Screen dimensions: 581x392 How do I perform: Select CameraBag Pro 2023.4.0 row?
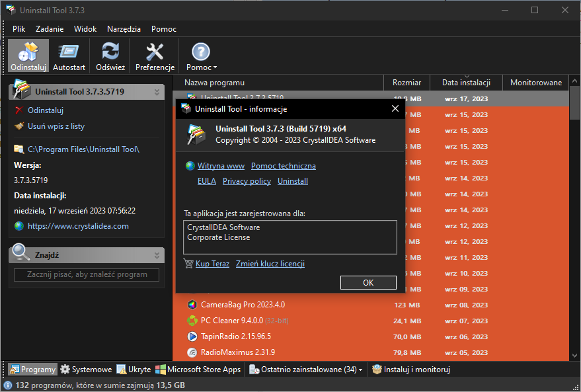pyautogui.click(x=371, y=305)
